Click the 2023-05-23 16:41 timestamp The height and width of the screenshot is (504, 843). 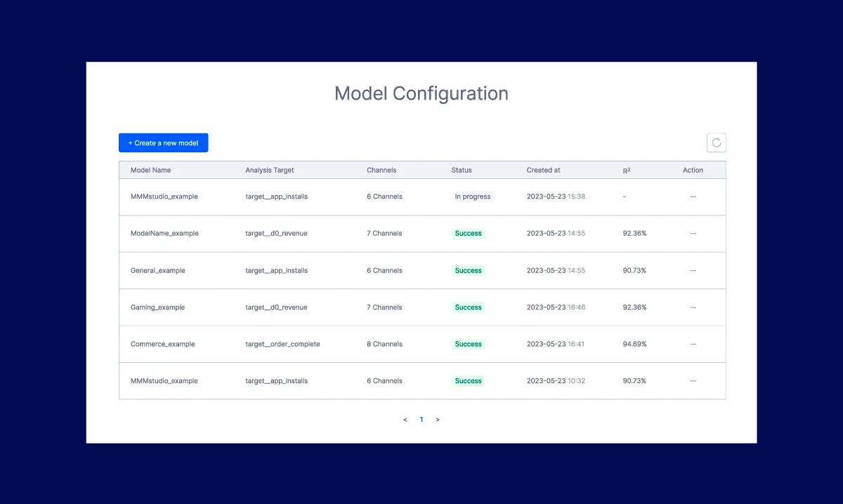pos(556,344)
